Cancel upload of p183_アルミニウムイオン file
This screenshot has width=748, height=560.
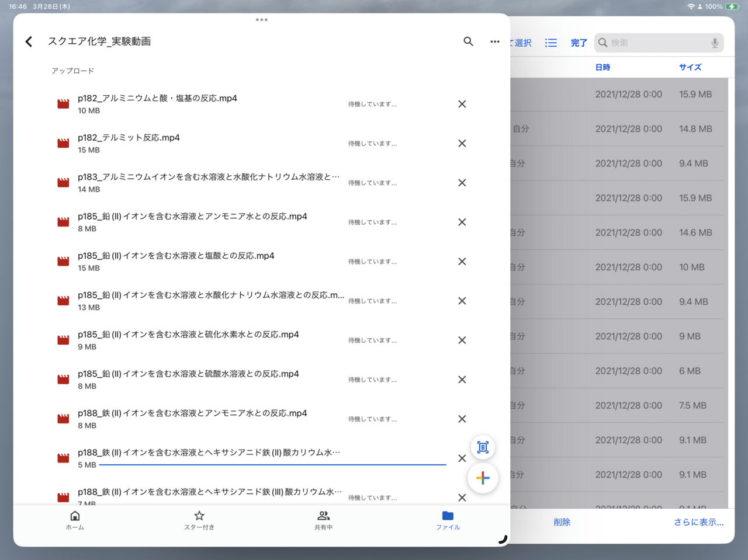point(462,183)
